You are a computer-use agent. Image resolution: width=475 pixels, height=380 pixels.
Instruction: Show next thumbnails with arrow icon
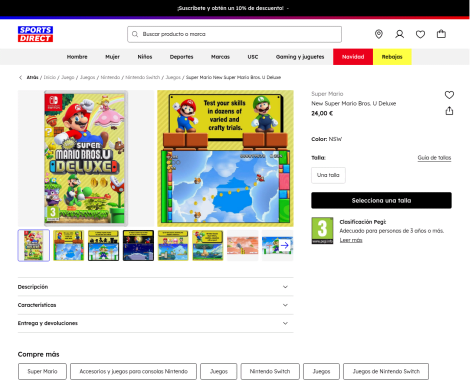(x=284, y=245)
